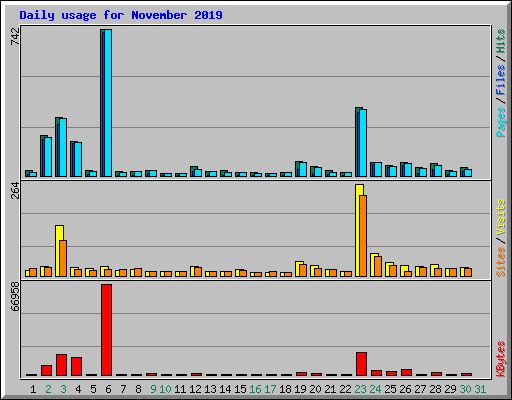Click the 'KBytes' legend label

click(x=500, y=359)
